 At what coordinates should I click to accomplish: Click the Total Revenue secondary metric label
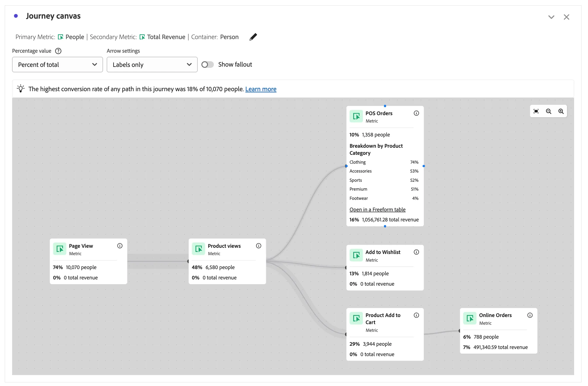point(166,37)
